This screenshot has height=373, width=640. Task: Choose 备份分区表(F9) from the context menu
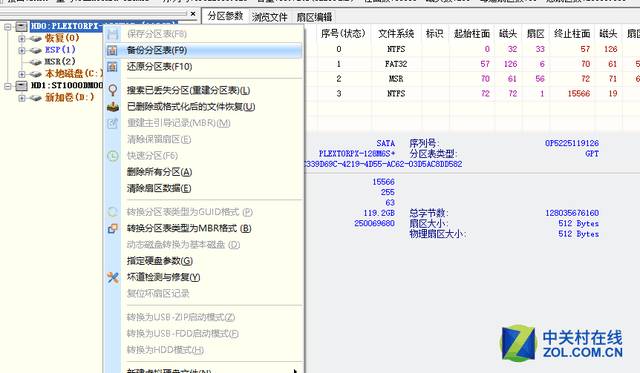click(204, 50)
